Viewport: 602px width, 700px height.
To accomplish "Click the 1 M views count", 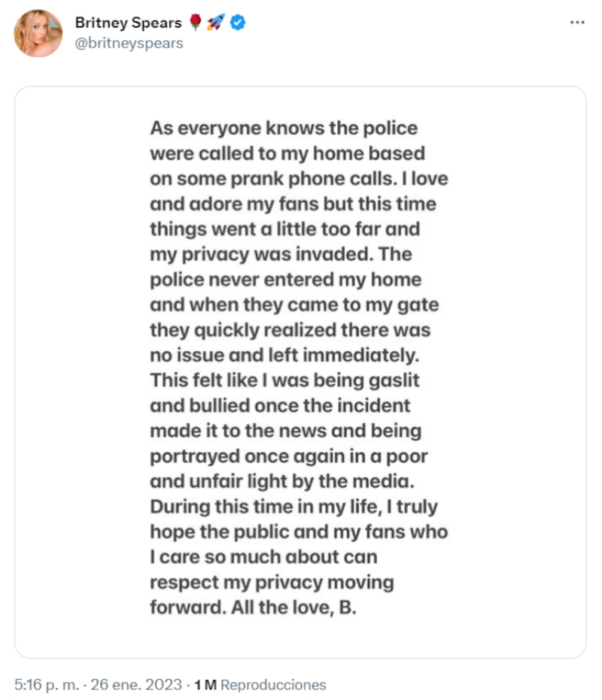I will [205, 684].
